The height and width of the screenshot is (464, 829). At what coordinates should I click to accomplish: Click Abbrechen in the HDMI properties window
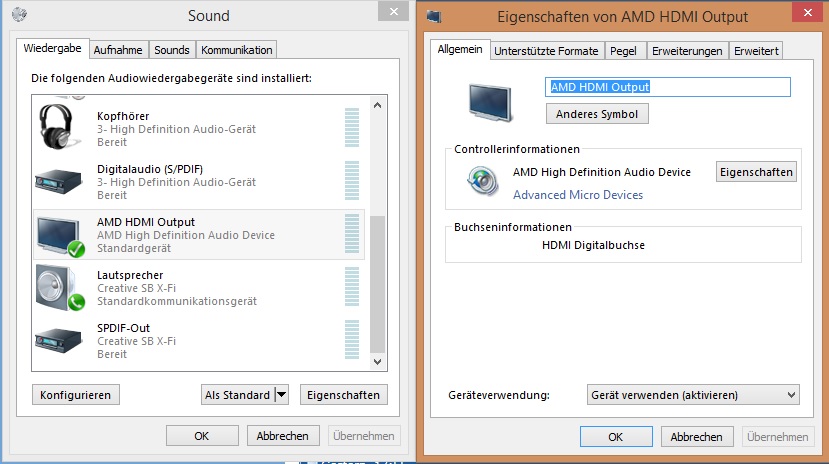pos(697,437)
